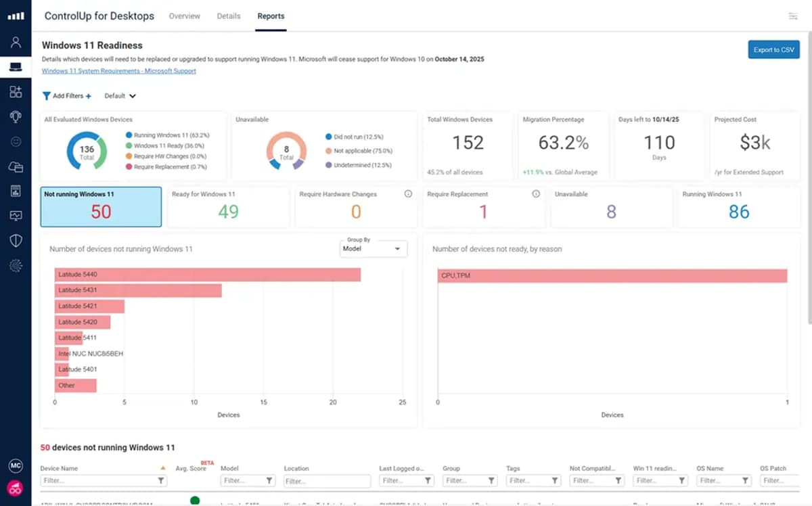Open the shield security sidebar icon
This screenshot has width=812, height=506.
(x=16, y=241)
